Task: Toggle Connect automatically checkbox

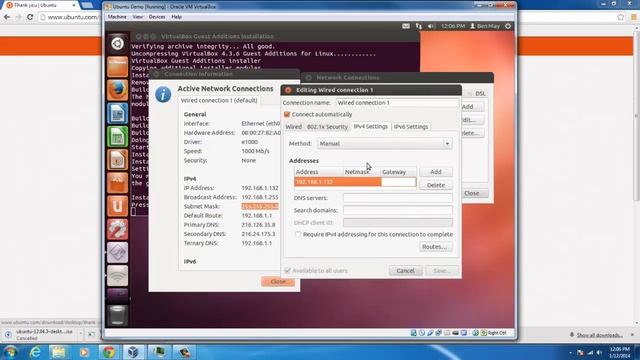Action: tap(287, 114)
